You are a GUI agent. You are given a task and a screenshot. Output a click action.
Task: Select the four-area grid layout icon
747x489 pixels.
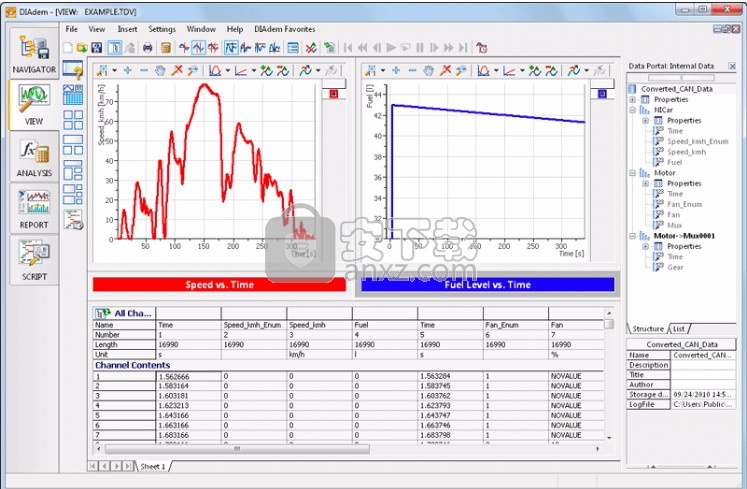pyautogui.click(x=73, y=120)
